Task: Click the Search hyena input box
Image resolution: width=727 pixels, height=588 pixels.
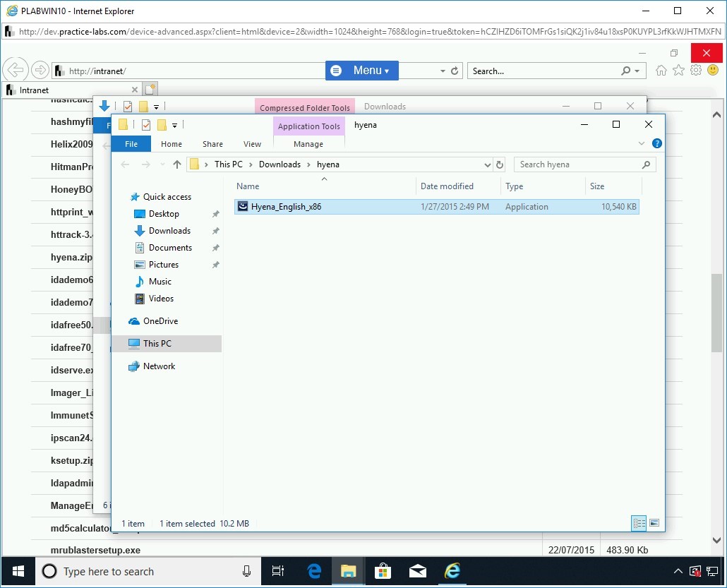Action: pyautogui.click(x=579, y=164)
